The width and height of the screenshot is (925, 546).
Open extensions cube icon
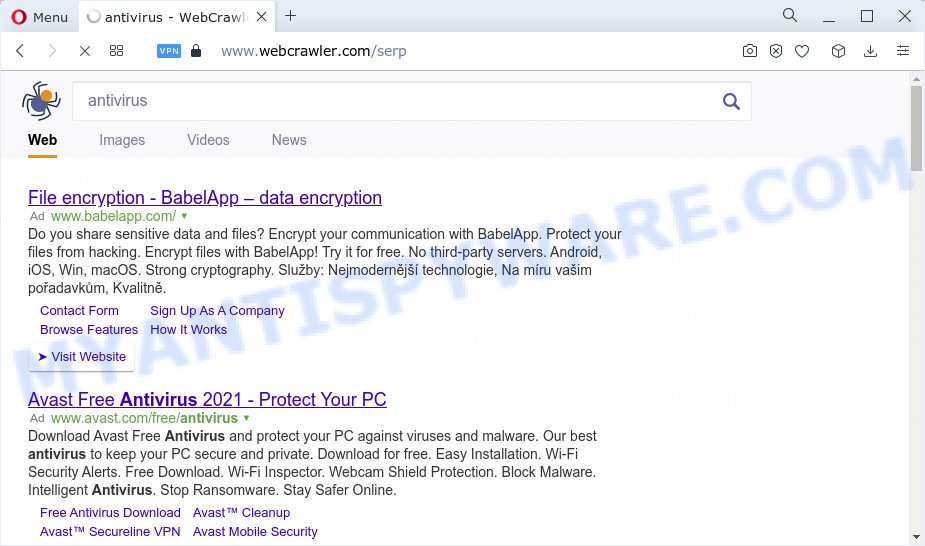tap(838, 51)
